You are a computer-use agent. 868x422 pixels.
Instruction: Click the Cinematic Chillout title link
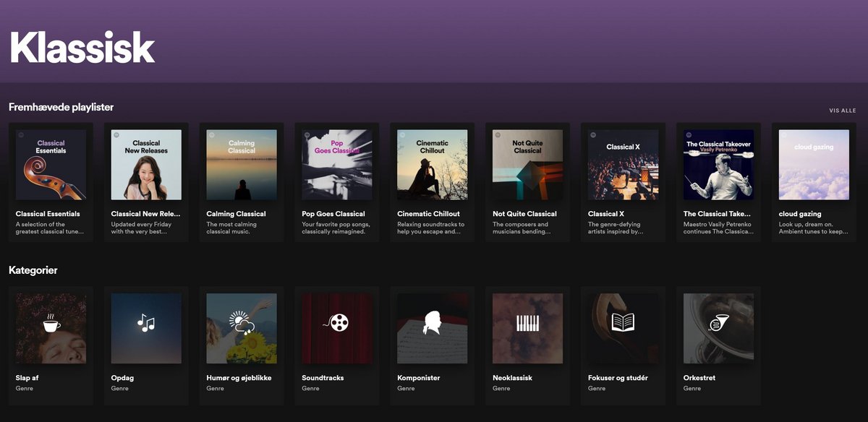[x=428, y=214]
